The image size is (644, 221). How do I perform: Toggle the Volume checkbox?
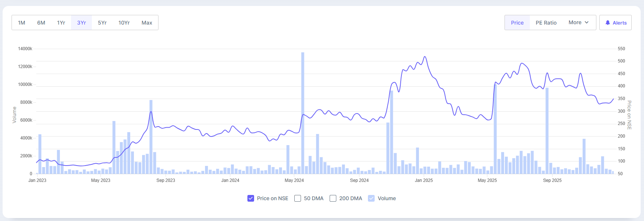[371, 198]
